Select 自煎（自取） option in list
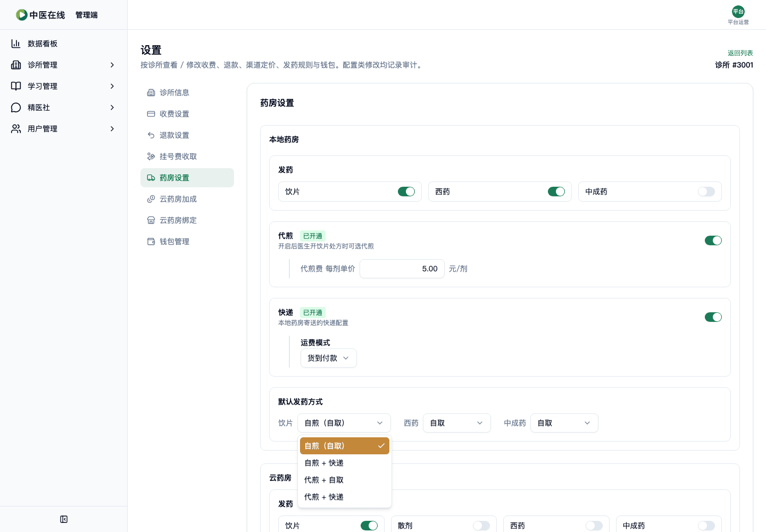Screen dimensions: 766x532 pyautogui.click(x=345, y=446)
